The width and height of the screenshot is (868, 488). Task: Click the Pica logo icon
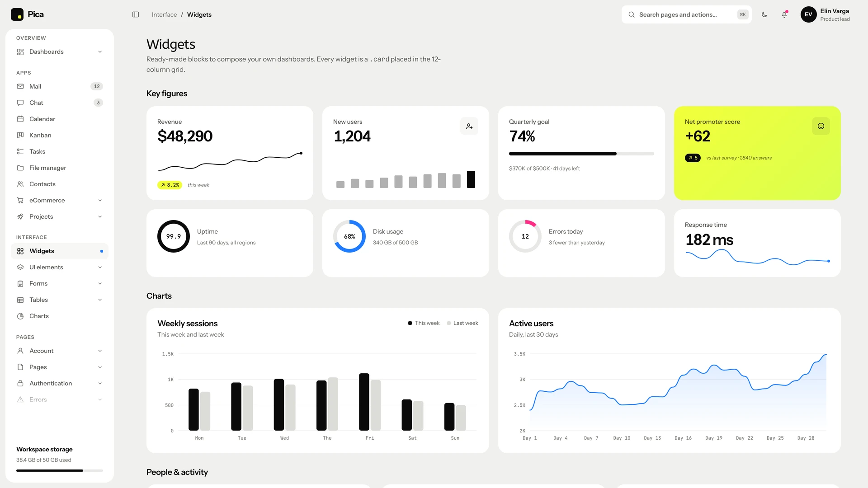pos(17,14)
